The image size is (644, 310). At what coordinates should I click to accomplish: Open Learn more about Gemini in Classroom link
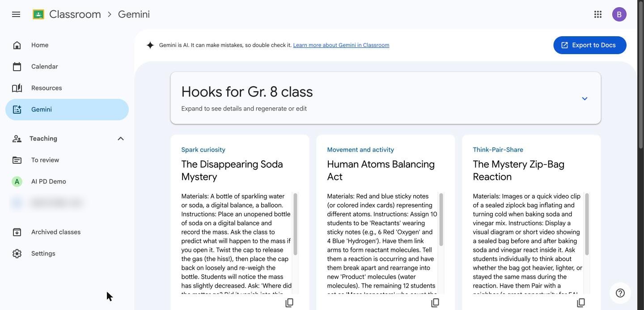[x=341, y=45]
